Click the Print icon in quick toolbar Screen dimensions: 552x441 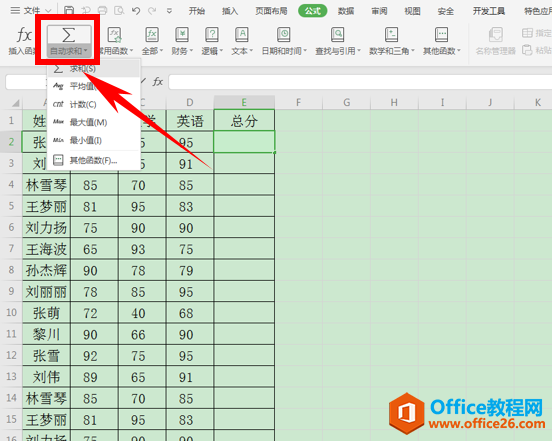pyautogui.click(x=102, y=11)
